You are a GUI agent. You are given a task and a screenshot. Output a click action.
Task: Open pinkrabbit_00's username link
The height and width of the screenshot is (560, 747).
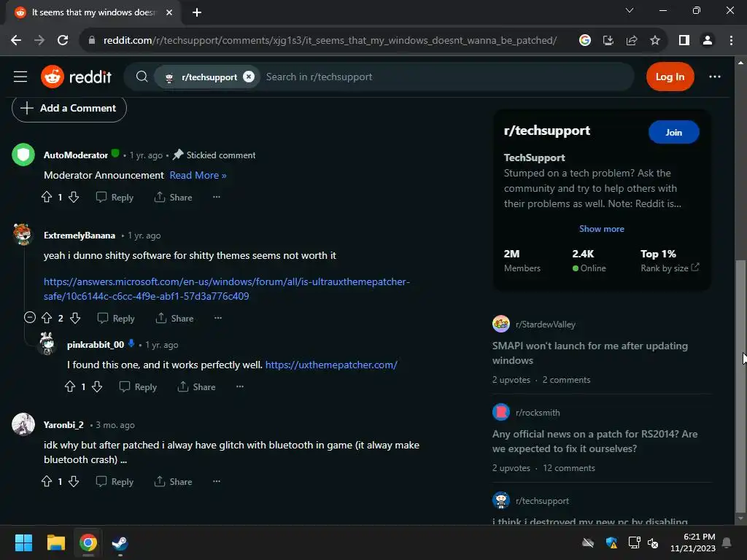pyautogui.click(x=96, y=344)
